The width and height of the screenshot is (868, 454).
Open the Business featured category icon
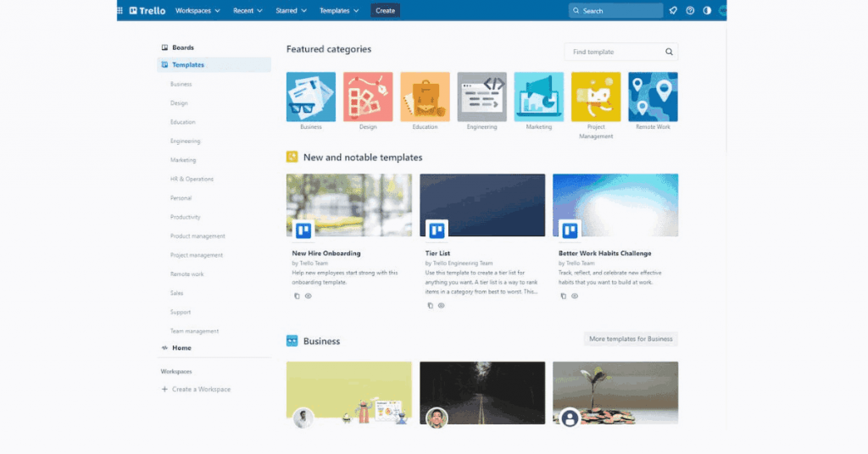[311, 97]
